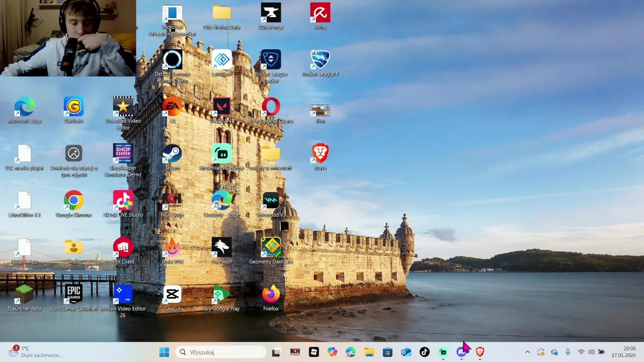Viewport: 644px width, 362px height.
Task: Select the Rocket League Tracker icon
Action: pyautogui.click(x=271, y=67)
